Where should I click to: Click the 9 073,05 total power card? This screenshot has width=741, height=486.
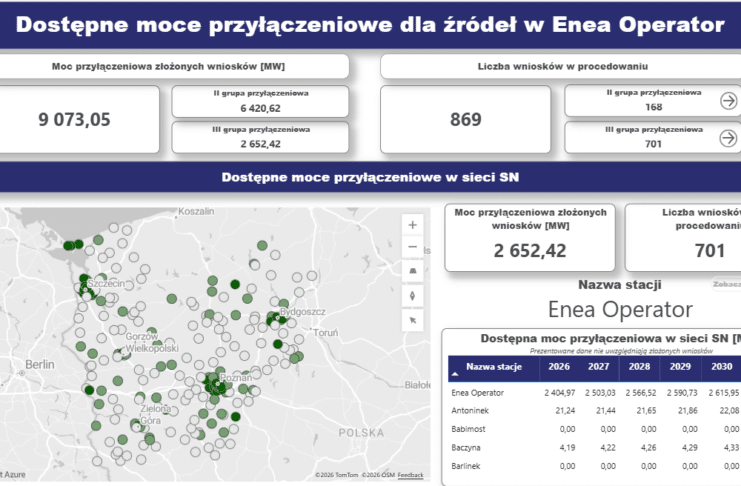[x=75, y=120]
